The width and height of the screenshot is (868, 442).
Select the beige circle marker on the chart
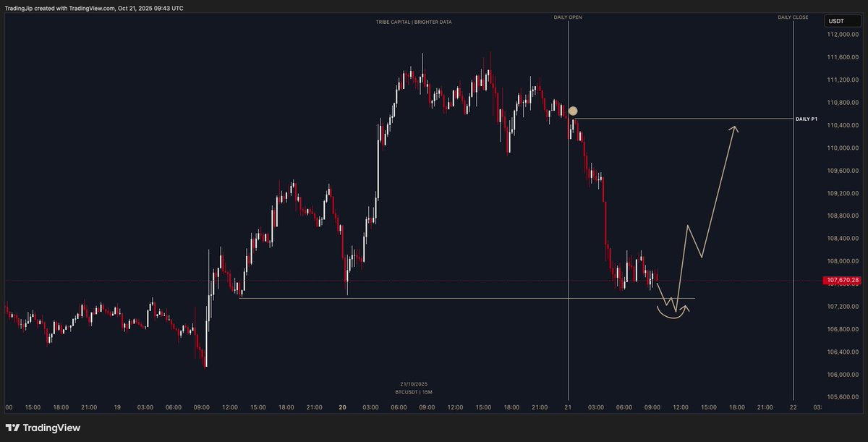click(573, 111)
